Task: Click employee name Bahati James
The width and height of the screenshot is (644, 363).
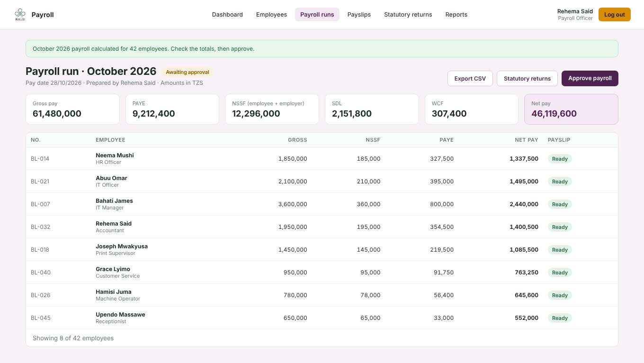Action: [114, 201]
